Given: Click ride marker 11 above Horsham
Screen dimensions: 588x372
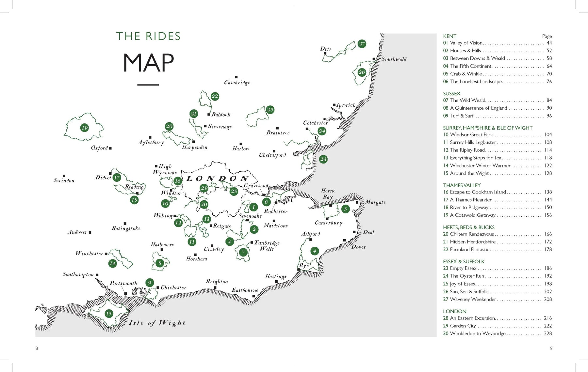Looking at the screenshot, I should tap(192, 242).
